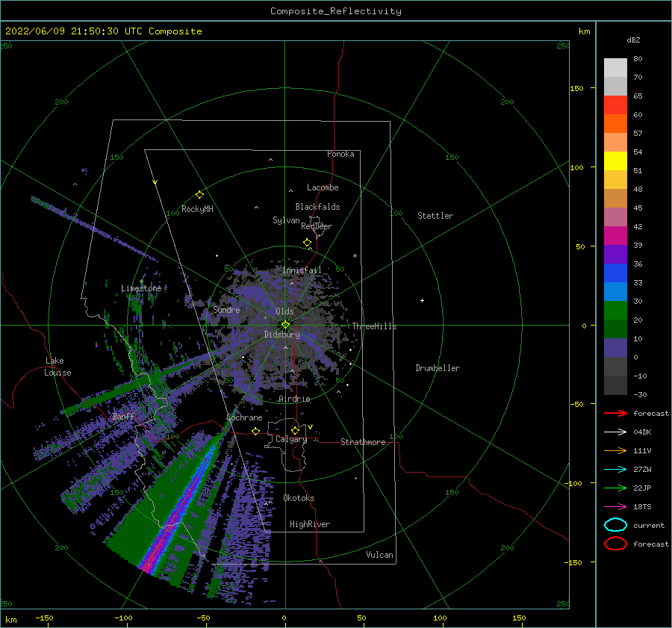Click the yellow diamond marker above Calgary

pyautogui.click(x=295, y=430)
